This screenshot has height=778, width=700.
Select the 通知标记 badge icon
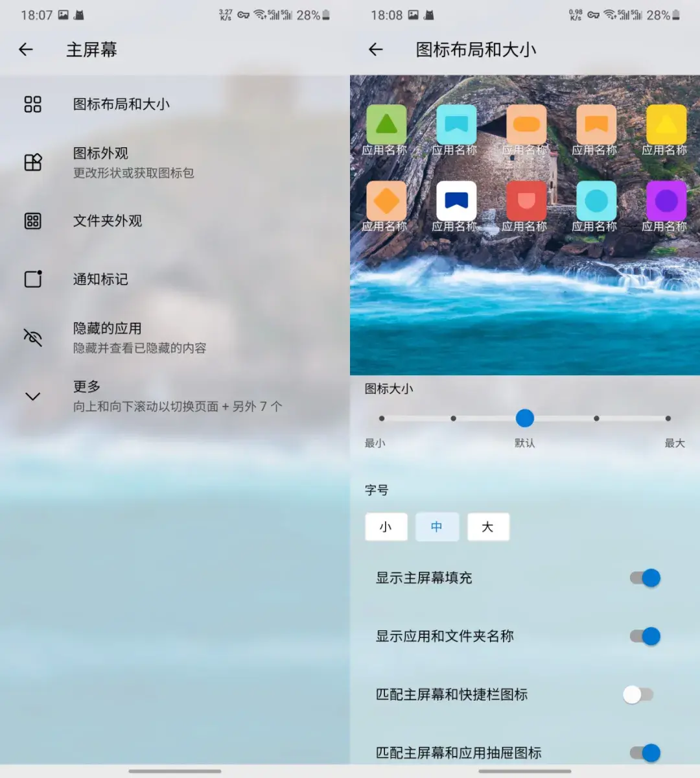point(33,279)
